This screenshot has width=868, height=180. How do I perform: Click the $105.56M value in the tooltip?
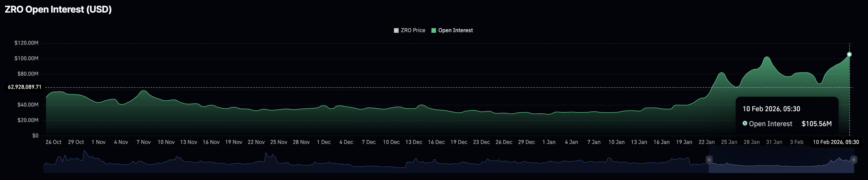[x=816, y=124]
